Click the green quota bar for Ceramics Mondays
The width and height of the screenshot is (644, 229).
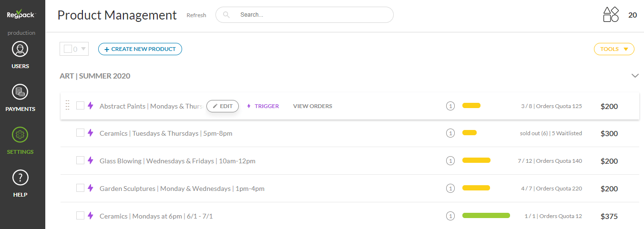[x=486, y=216]
